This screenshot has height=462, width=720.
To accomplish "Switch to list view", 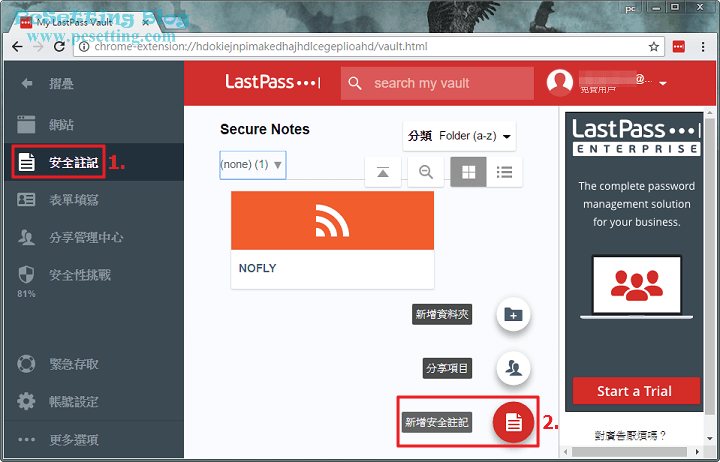I will pyautogui.click(x=504, y=172).
